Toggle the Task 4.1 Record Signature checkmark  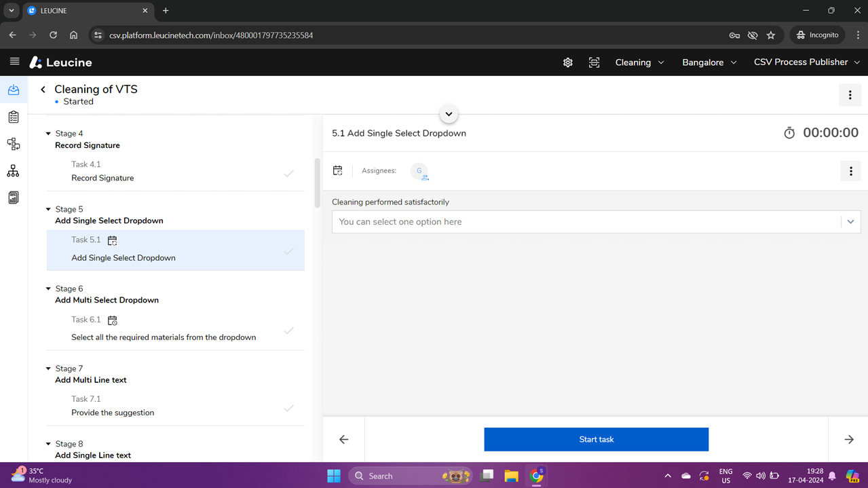pyautogui.click(x=289, y=174)
